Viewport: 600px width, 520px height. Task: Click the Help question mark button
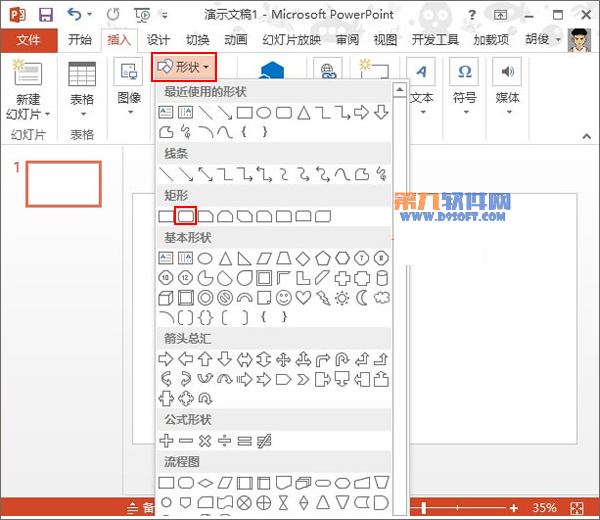(x=472, y=15)
